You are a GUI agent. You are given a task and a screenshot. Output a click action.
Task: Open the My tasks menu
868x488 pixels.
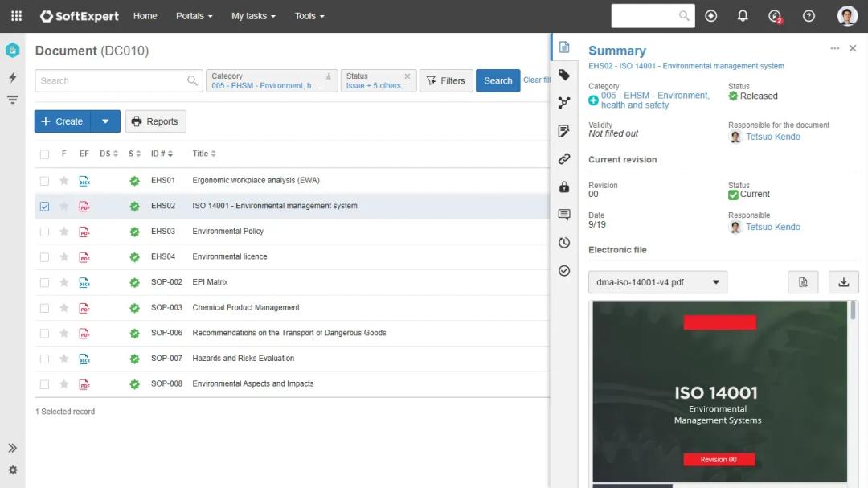click(x=253, y=16)
